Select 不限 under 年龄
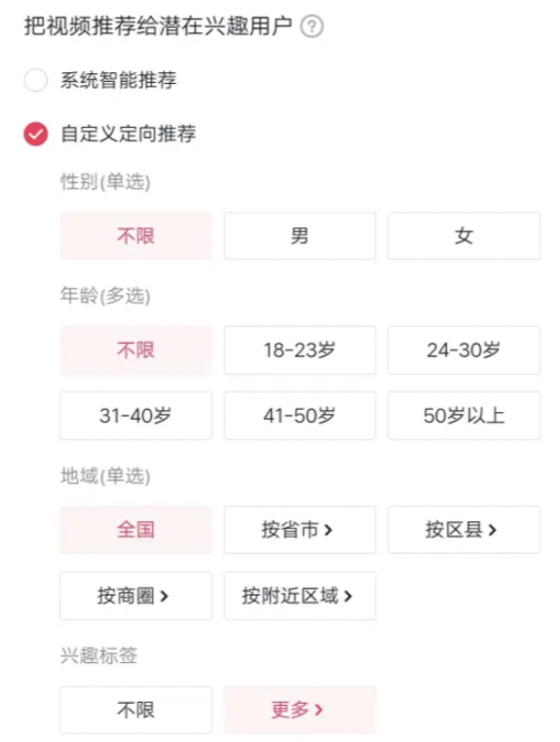The image size is (560, 742). tap(136, 350)
